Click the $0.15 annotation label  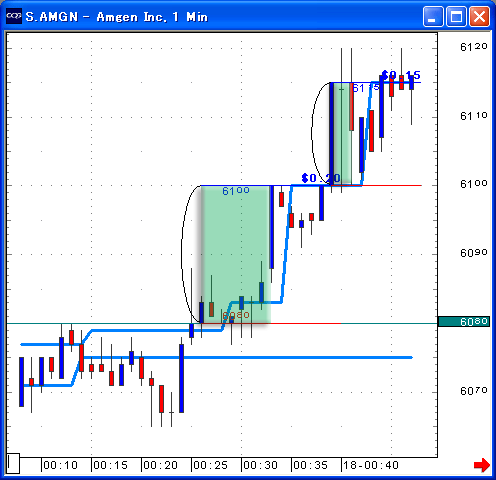tap(401, 75)
